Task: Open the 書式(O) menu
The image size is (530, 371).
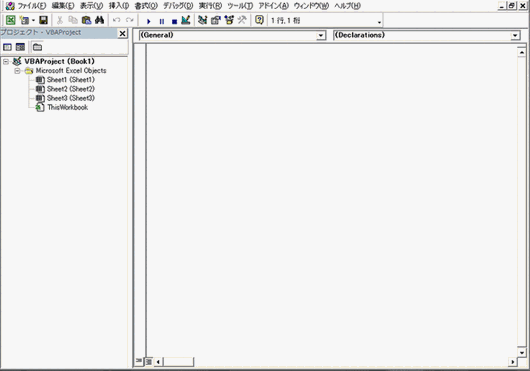Action: [146, 6]
